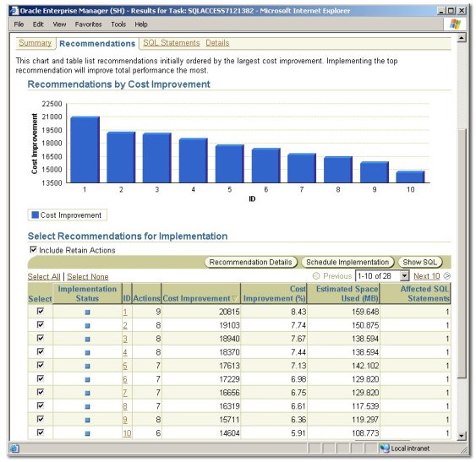Click the Recommendation Details button
The image size is (476, 462).
[250, 262]
